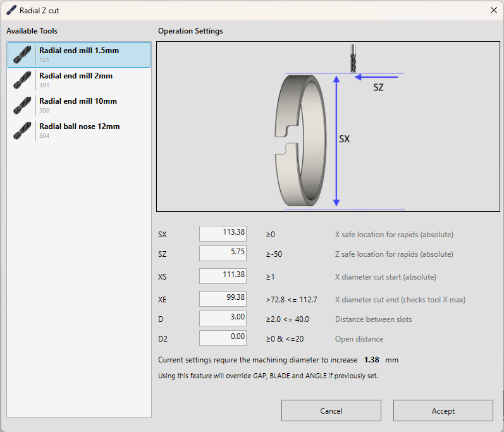Close the Radial Z cut dialog

coord(493,10)
